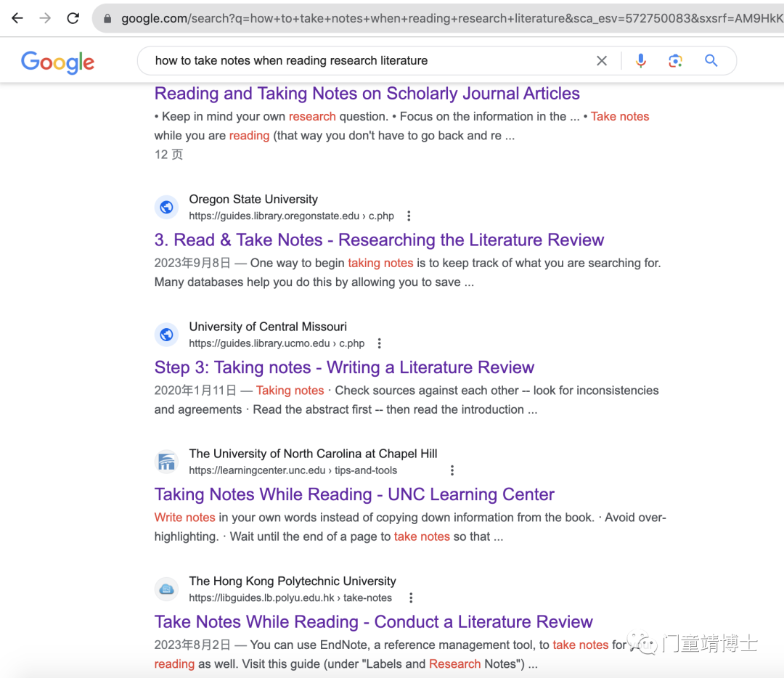Open more options for UNC result
Image resolution: width=784 pixels, height=678 pixels.
[x=452, y=470]
